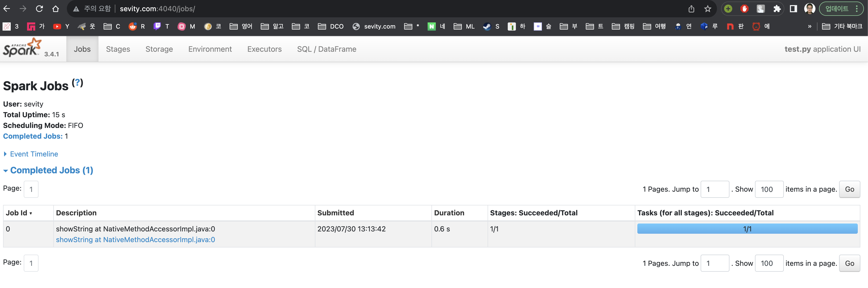Click the Completed Jobs summary link
868x288 pixels.
[33, 136]
